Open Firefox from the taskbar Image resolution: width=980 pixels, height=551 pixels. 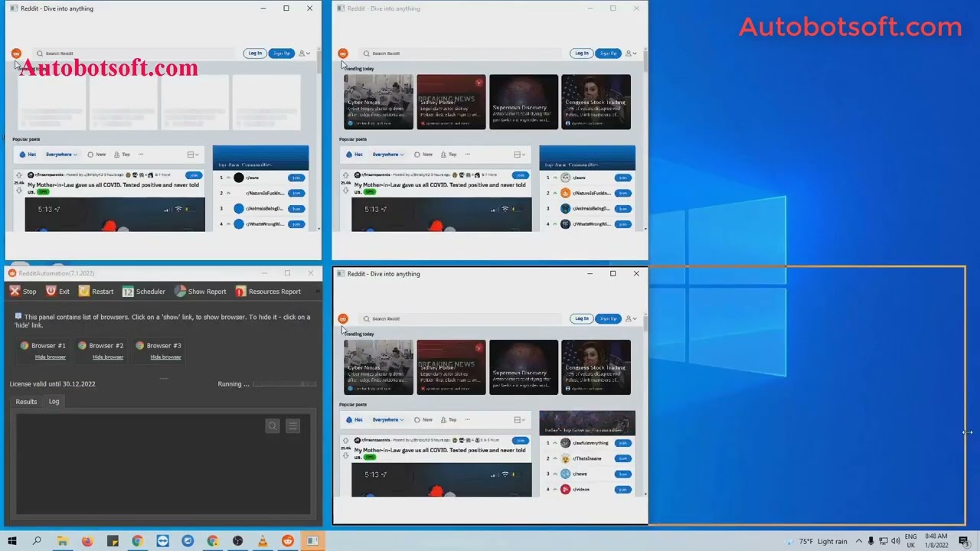tap(87, 541)
